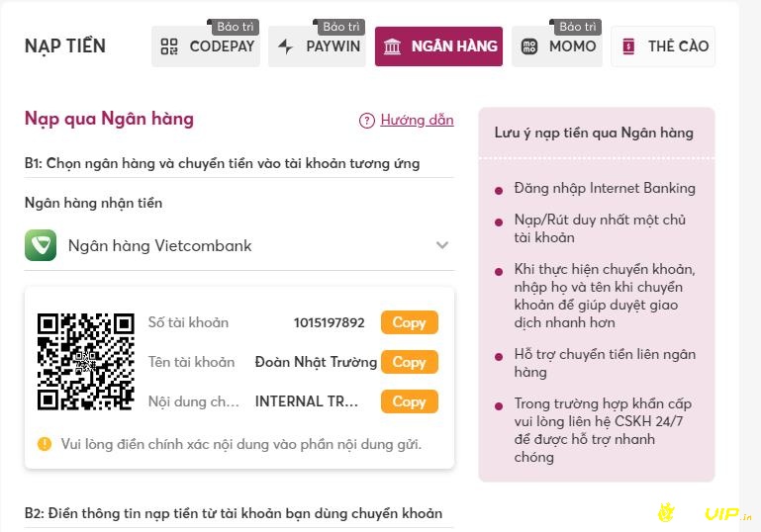Expand the bank selection chevron
Screen dimensions: 761x532
click(x=442, y=245)
